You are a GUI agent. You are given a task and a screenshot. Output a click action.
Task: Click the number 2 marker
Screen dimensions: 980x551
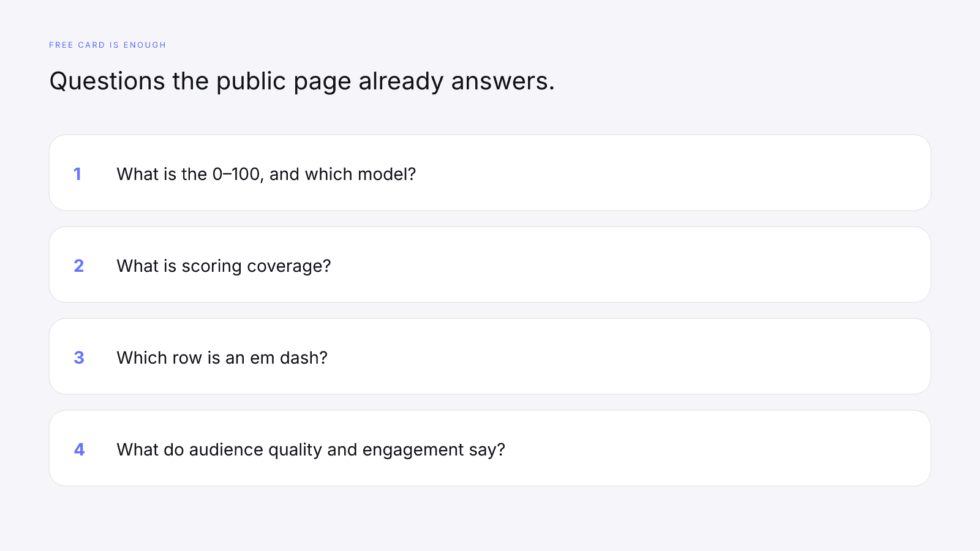pyautogui.click(x=79, y=266)
